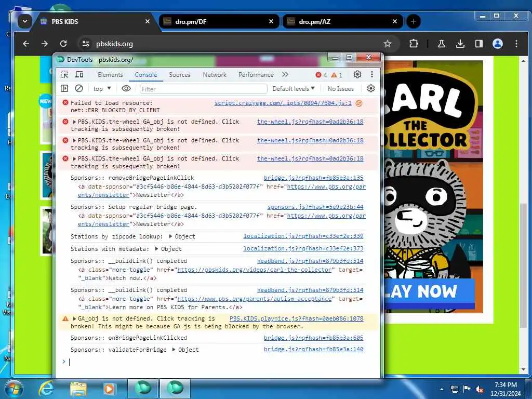
Task: Select the Console panel tab
Action: coord(145,75)
